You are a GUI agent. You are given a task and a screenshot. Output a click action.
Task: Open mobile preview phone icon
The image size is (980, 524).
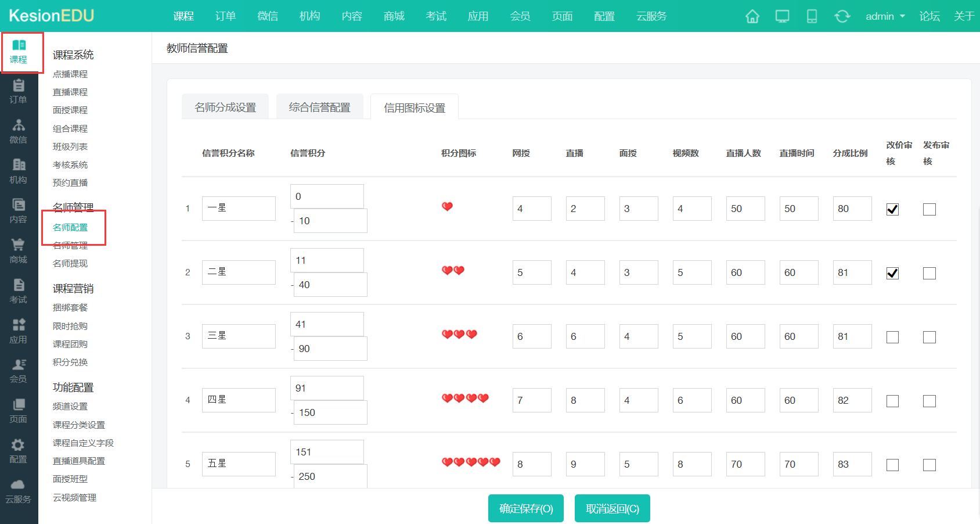point(812,16)
